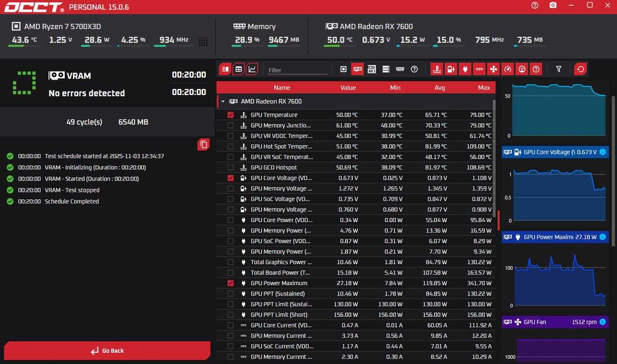The width and height of the screenshot is (617, 364).
Task: Uncheck the GPU Power Maximum checkbox
Action: pos(231,283)
